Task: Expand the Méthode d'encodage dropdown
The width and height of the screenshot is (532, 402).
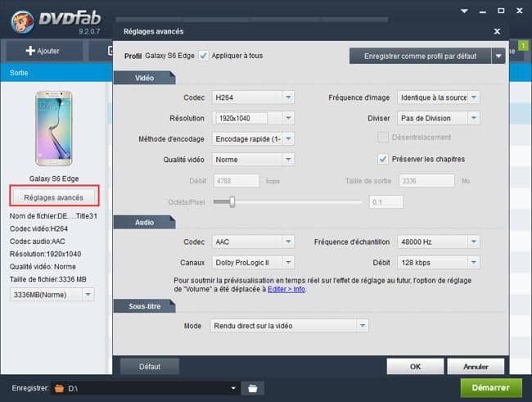Action: click(x=253, y=139)
